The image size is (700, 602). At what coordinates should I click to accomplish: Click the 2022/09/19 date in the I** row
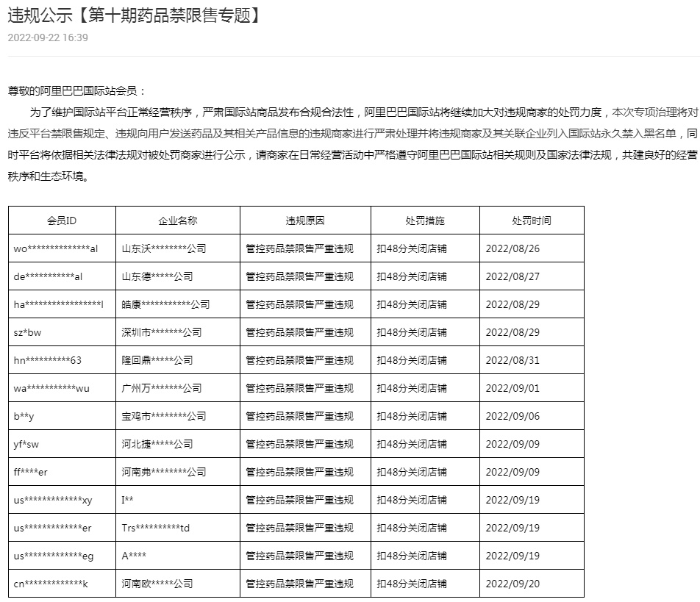click(512, 500)
